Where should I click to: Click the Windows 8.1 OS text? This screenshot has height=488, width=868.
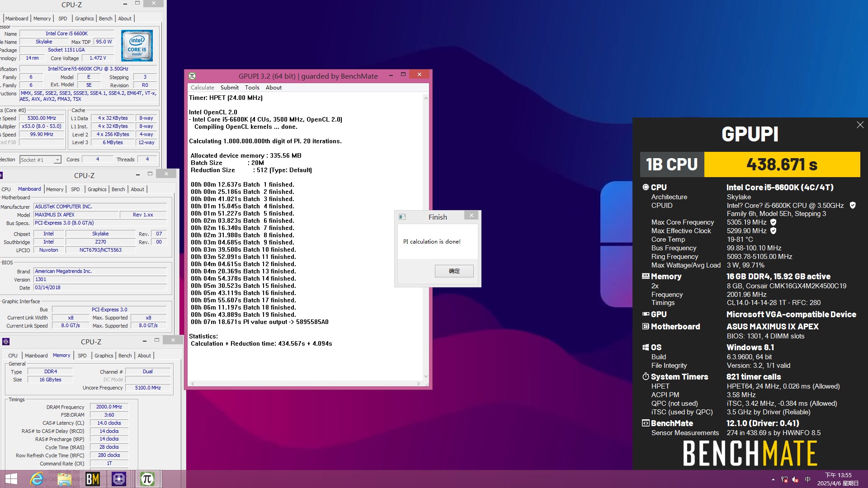tap(750, 347)
